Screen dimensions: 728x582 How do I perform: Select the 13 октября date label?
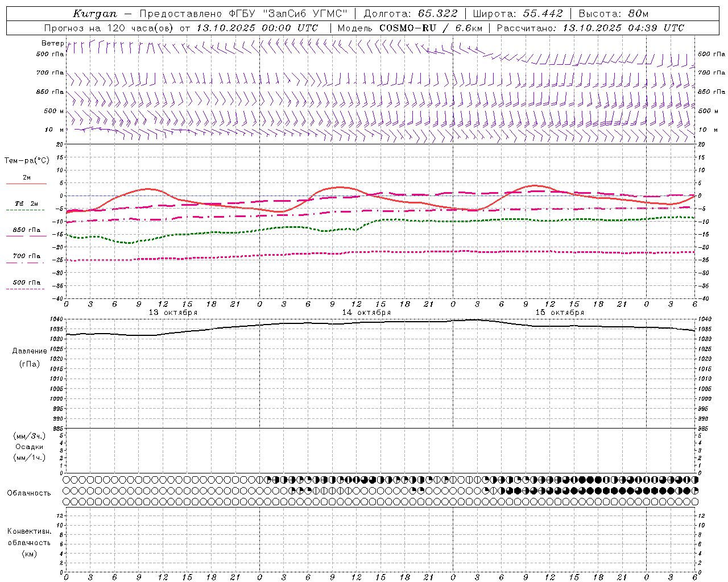coord(173,313)
